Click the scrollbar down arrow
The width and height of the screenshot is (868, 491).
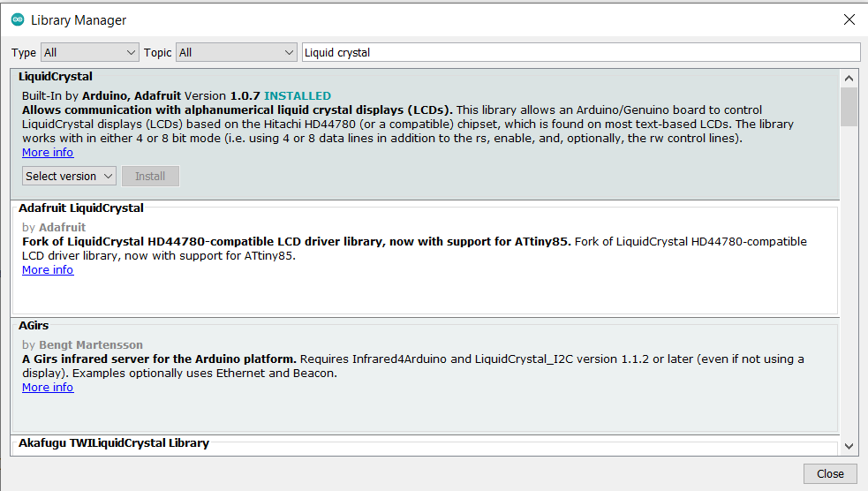[x=849, y=447]
